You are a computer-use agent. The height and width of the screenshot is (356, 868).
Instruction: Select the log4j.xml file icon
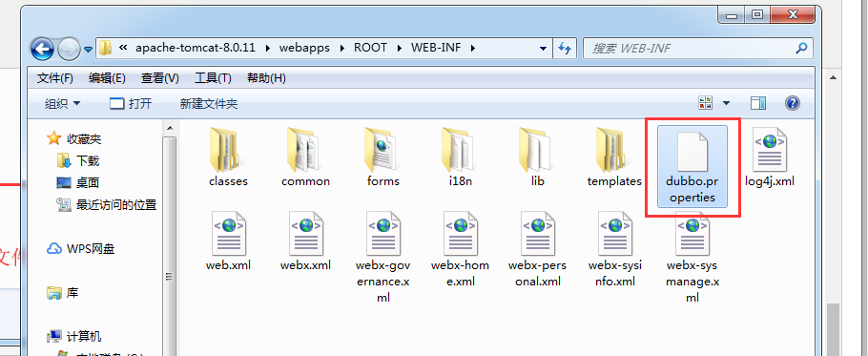770,149
